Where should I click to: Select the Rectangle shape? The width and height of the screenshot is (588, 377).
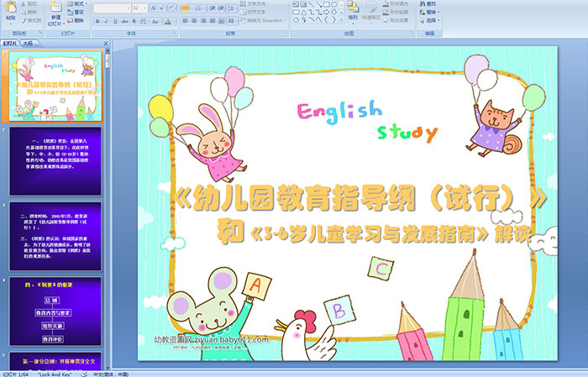(326, 4)
